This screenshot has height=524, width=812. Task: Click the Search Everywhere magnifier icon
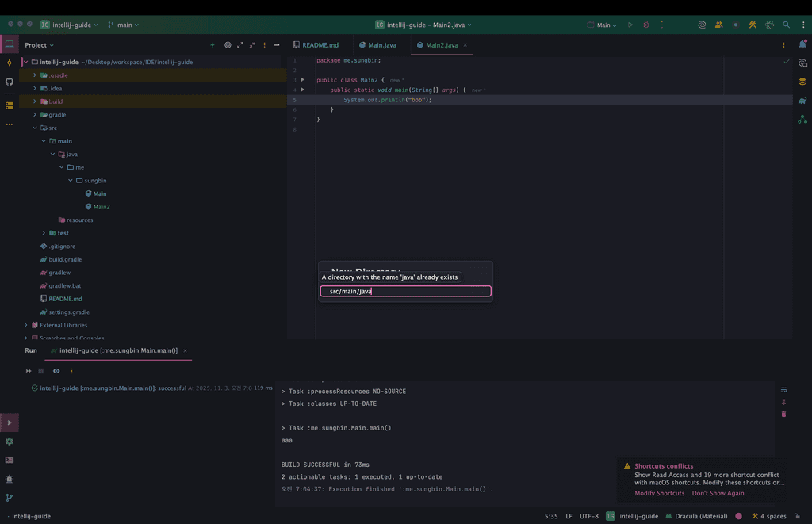tap(786, 25)
